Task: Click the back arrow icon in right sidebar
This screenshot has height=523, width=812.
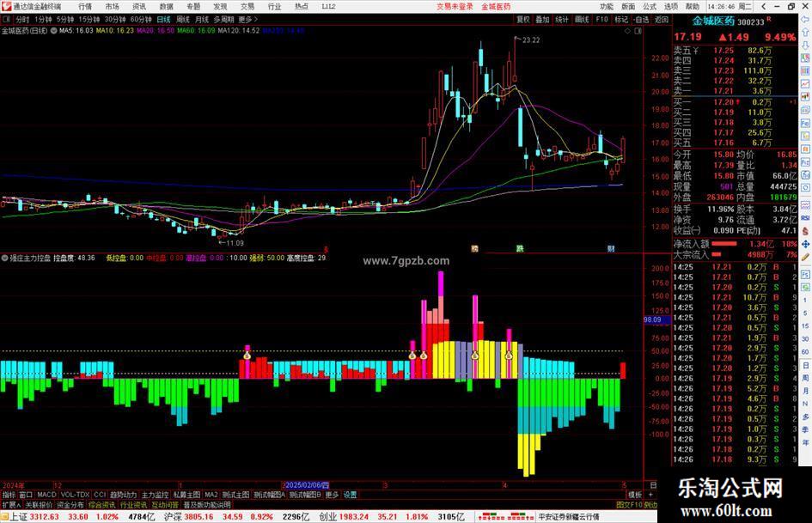Action: point(805,20)
